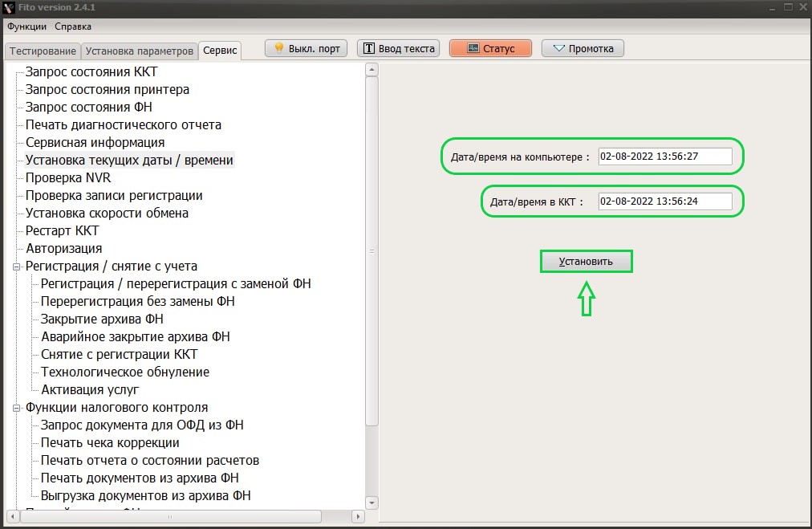
Task: Select Установка текущих даты / времени
Action: pos(129,160)
